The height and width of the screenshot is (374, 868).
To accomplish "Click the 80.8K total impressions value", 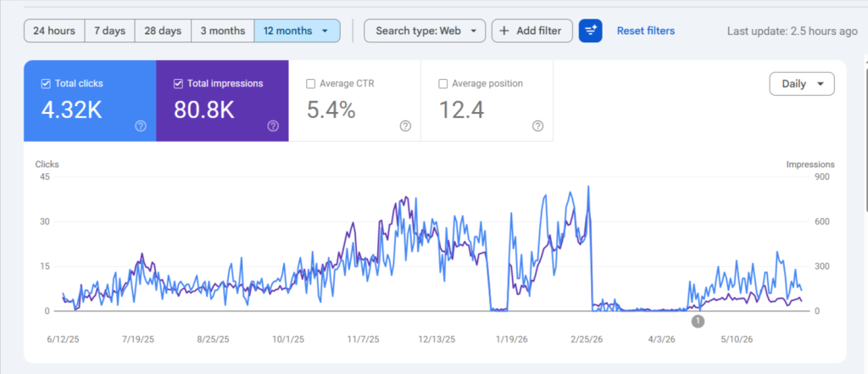I will click(x=204, y=110).
